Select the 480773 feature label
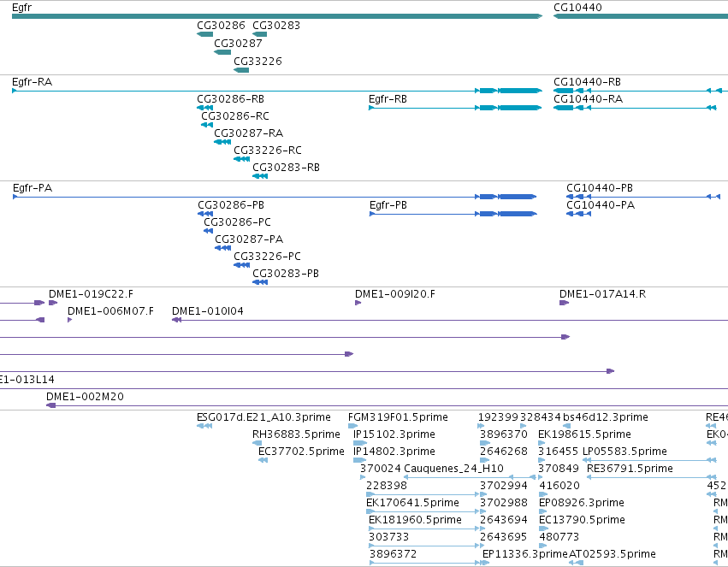 [559, 537]
